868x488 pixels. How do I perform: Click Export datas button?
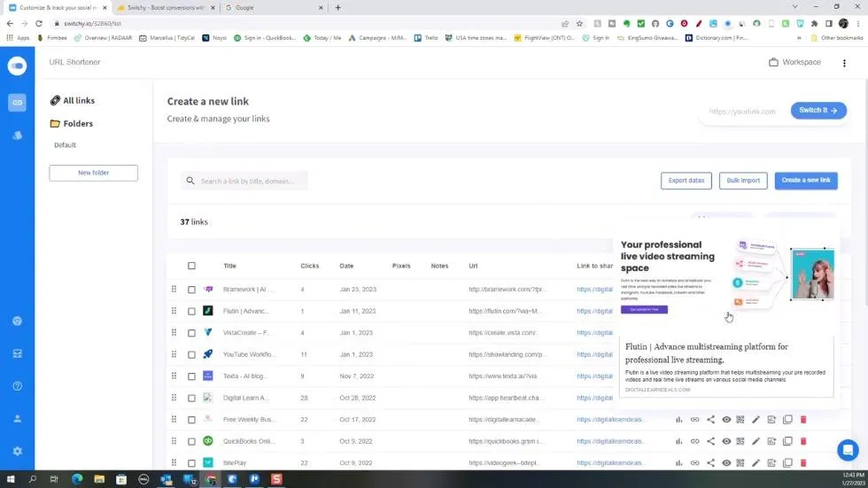click(x=686, y=181)
